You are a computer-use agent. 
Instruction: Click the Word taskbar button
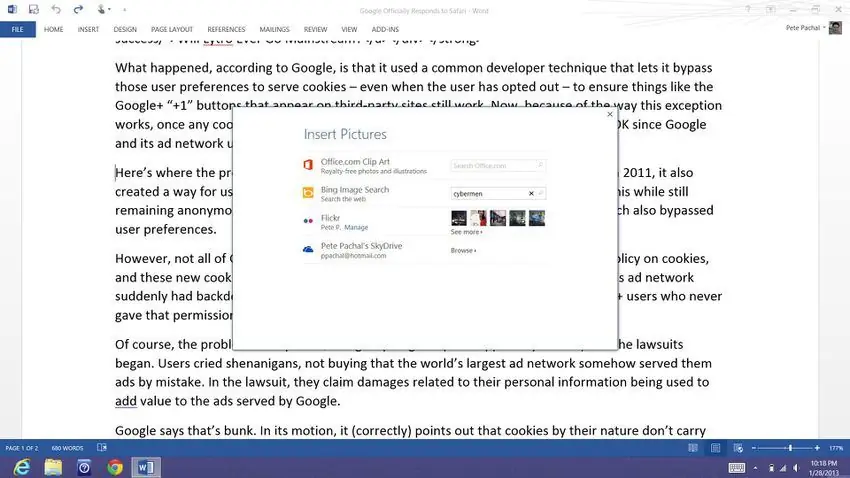click(x=146, y=467)
